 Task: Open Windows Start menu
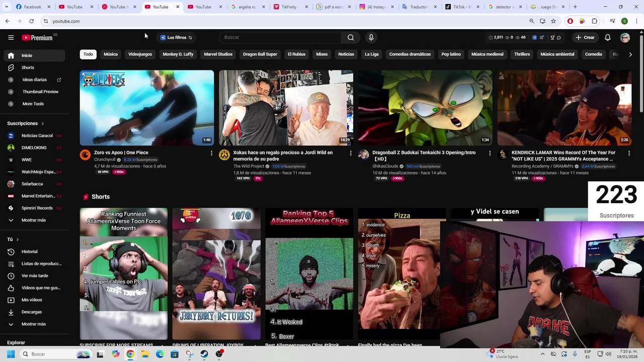[x=11, y=354]
